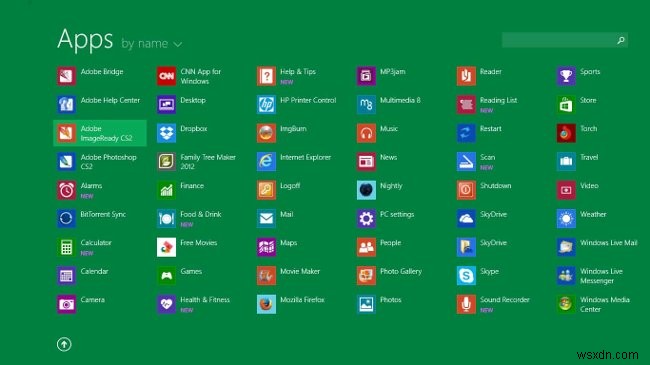Open Sound Recorder microphone icon
The width and height of the screenshot is (650, 365).
(466, 304)
